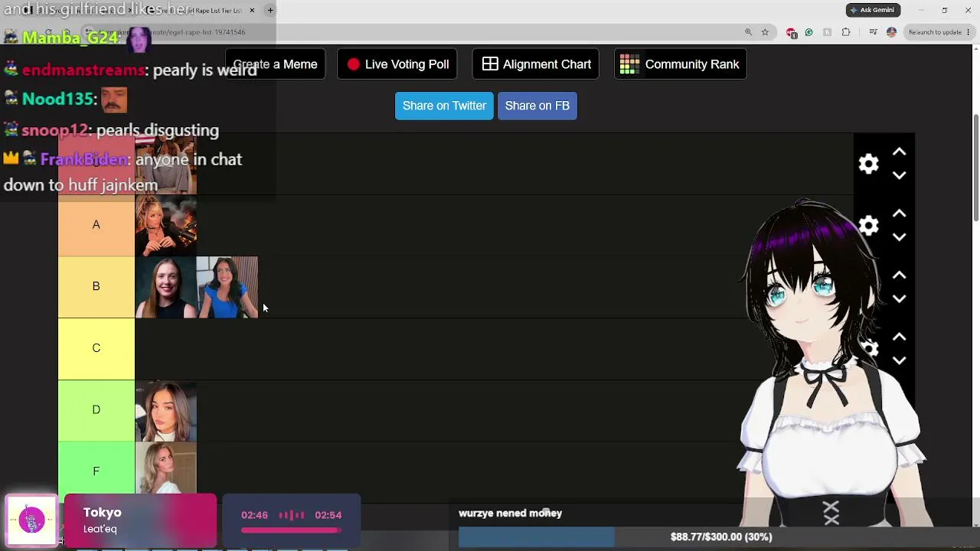The height and width of the screenshot is (551, 980).
Task: Open a new browser tab
Action: point(270,10)
